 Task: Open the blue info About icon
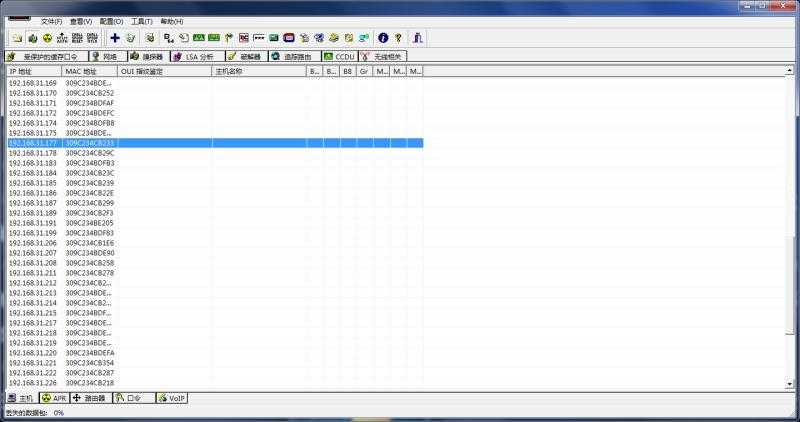pyautogui.click(x=383, y=38)
